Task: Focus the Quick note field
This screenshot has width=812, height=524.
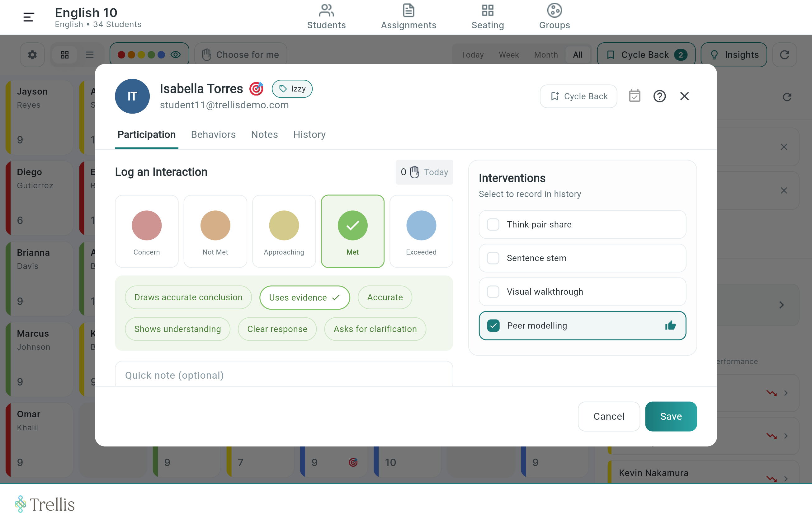Action: pyautogui.click(x=284, y=374)
